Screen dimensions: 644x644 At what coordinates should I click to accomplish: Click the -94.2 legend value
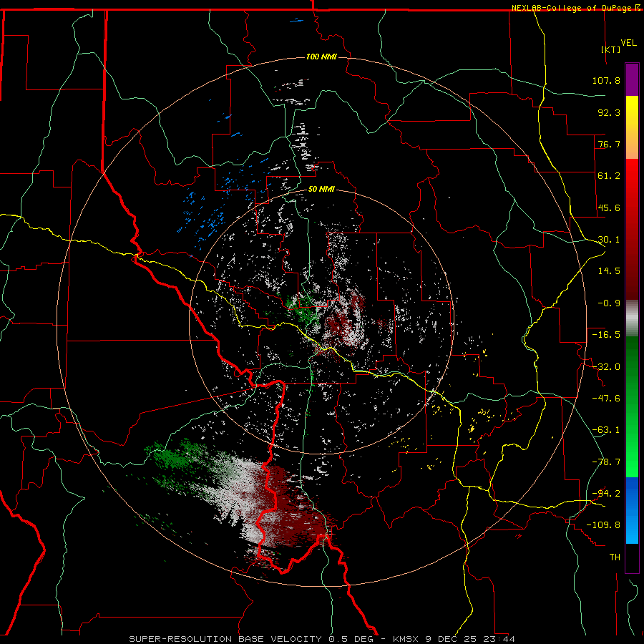(606, 494)
